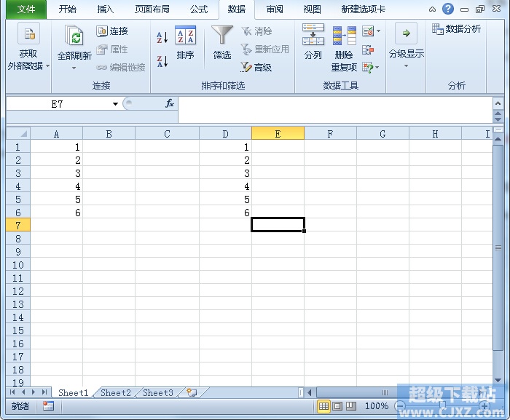
Task: Click Edit Links in the Connections group
Action: [x=121, y=67]
